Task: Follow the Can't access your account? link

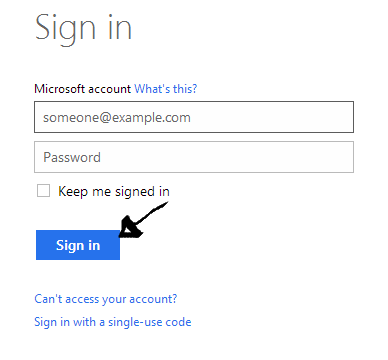Action: click(106, 299)
